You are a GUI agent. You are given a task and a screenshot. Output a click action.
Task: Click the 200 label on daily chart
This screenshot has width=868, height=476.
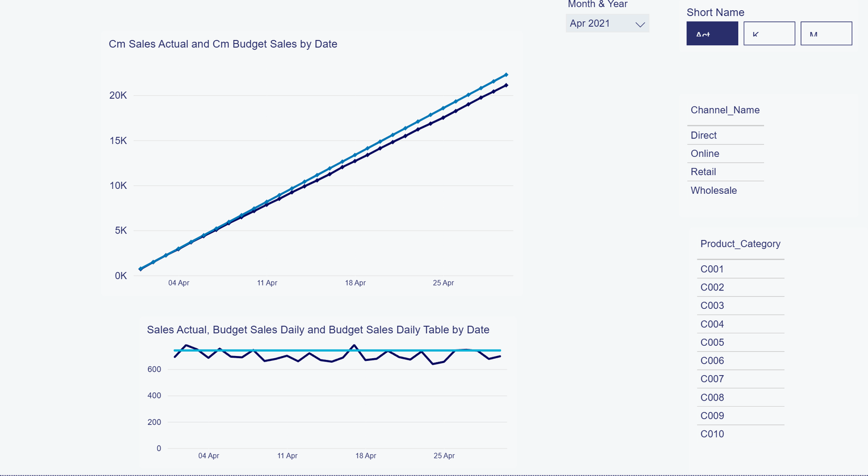point(154,422)
